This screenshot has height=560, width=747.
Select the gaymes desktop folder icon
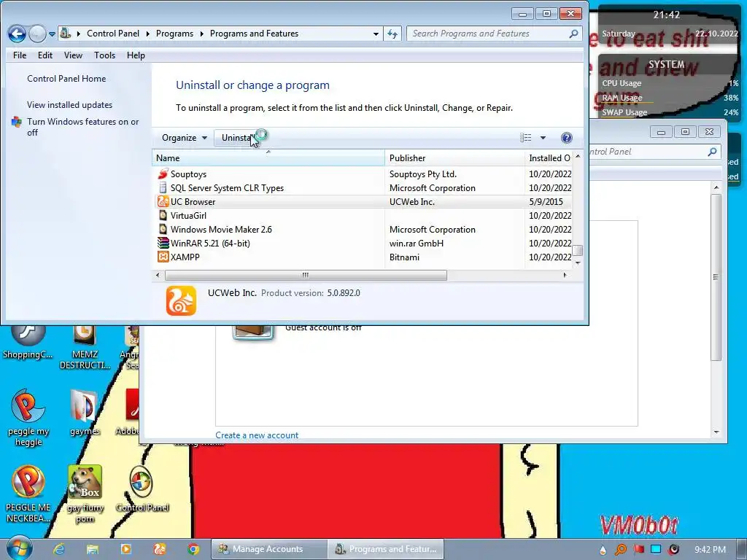(85, 413)
